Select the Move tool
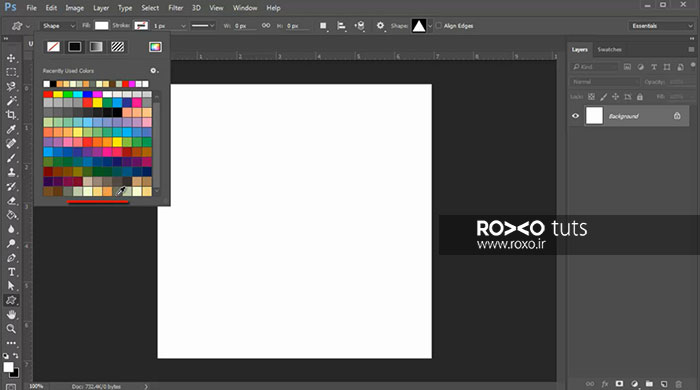The image size is (700, 390). pos(11,58)
